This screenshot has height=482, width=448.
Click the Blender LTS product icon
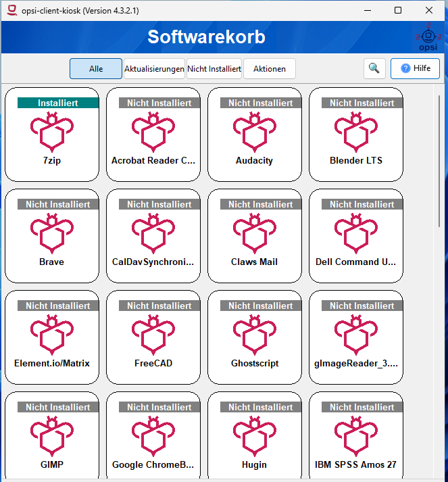356,132
